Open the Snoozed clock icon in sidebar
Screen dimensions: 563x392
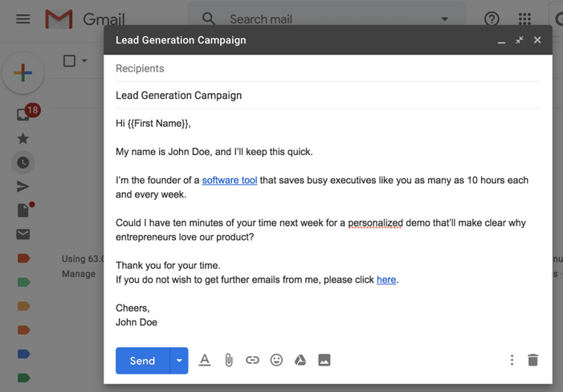pos(23,162)
